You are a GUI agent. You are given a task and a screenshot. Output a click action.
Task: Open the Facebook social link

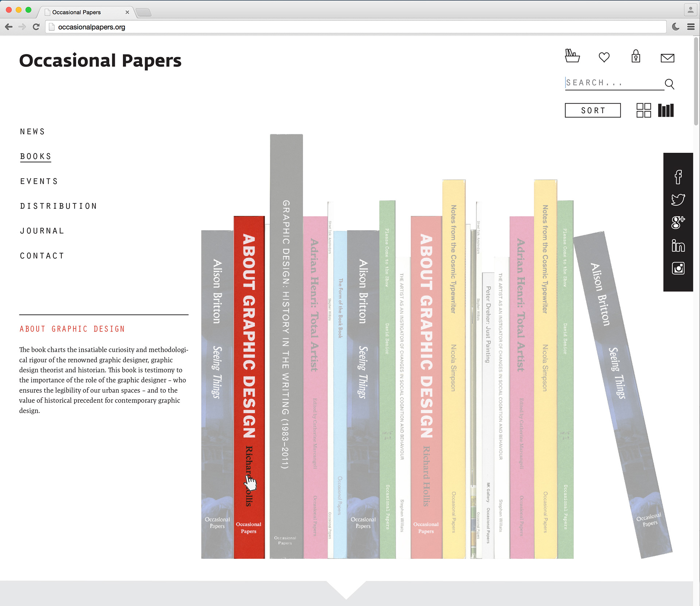pos(678,177)
